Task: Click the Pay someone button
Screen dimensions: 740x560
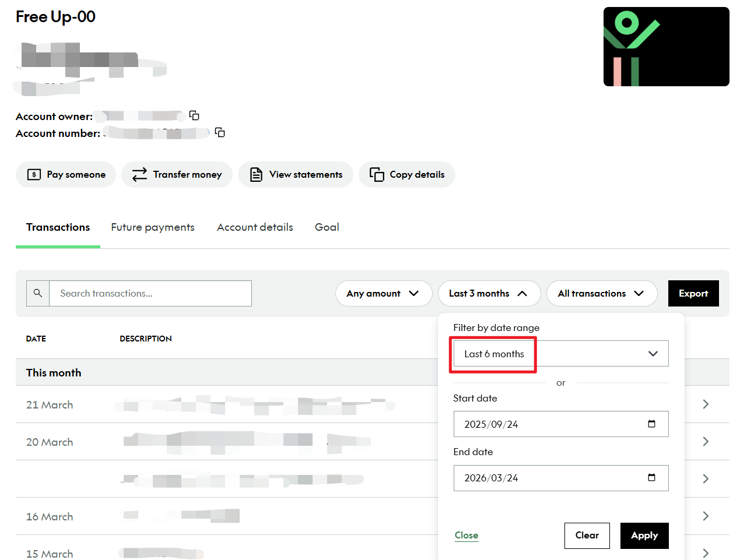Action: 66,174
